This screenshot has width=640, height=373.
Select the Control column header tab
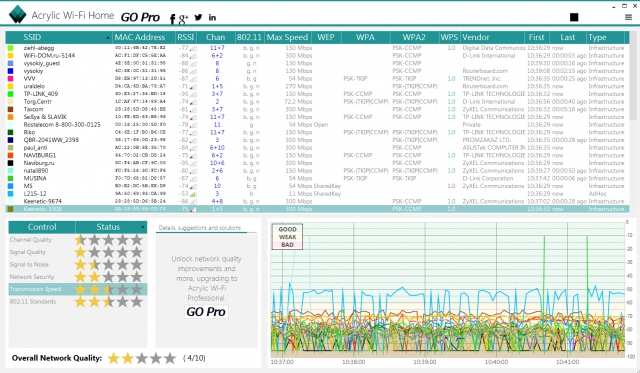tap(42, 227)
